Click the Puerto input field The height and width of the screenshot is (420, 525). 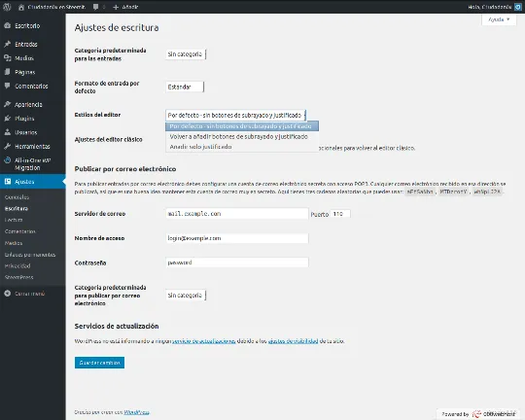(x=340, y=214)
